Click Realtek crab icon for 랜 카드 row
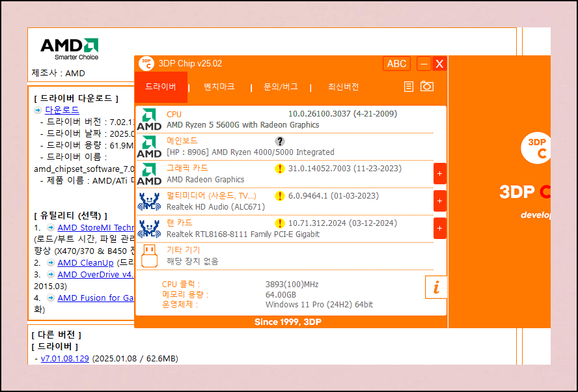Image resolution: width=578 pixels, height=392 pixels. (x=149, y=229)
